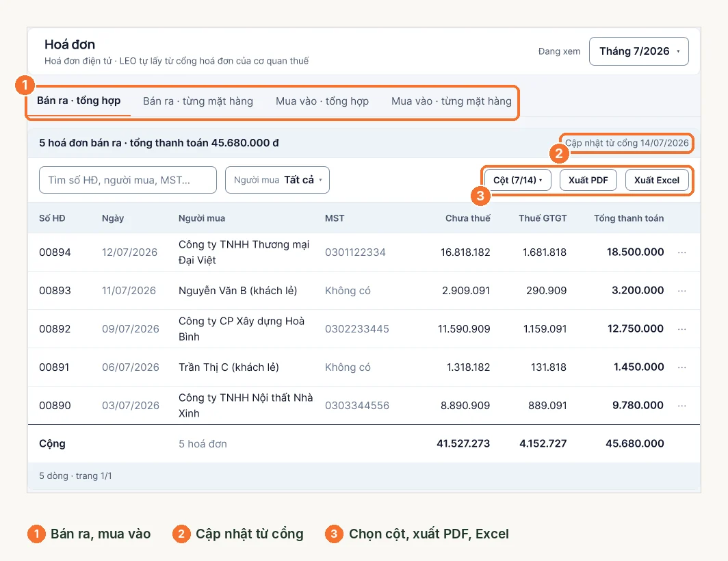Click the Tổng thanh toán column header

629,218
